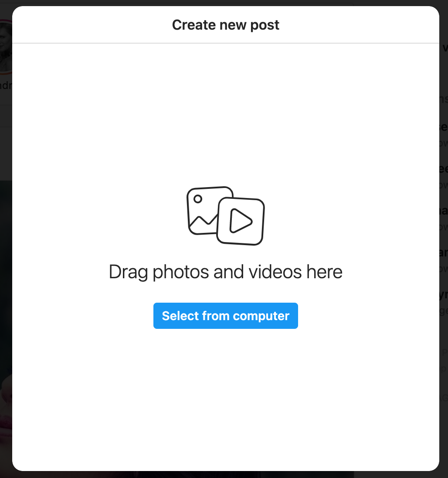The height and width of the screenshot is (478, 448).
Task: Open suggested account ending in 'se'
Action: [444, 127]
